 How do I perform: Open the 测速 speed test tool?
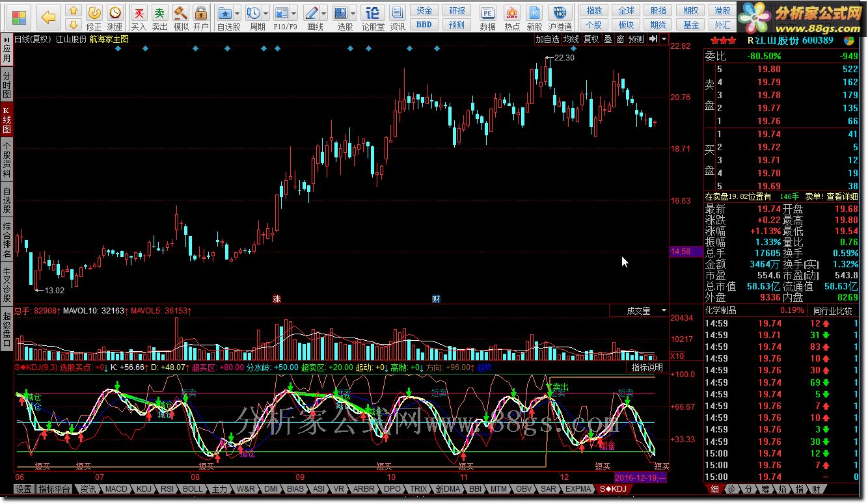point(115,18)
